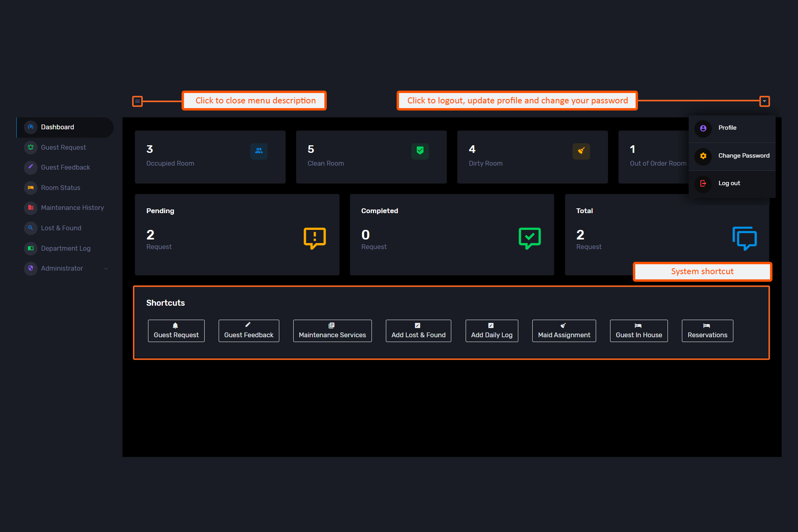Image resolution: width=798 pixels, height=532 pixels.
Task: Click the Clean Room shield icon
Action: coord(420,151)
